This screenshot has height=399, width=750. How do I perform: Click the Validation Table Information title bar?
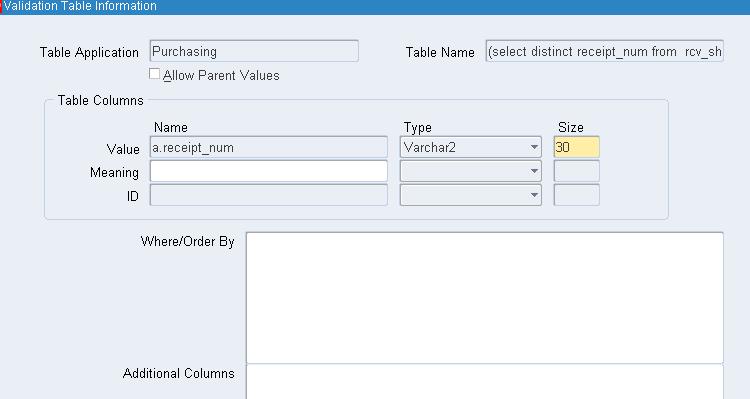pos(375,7)
